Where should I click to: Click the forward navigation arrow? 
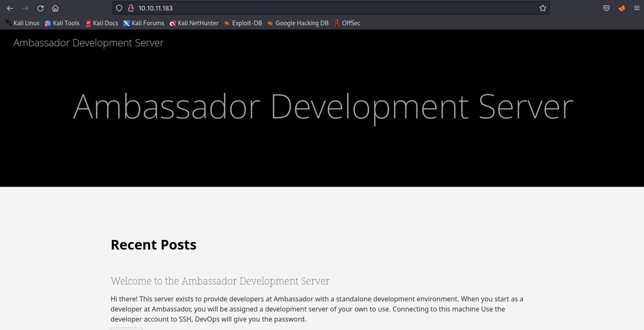click(x=25, y=8)
